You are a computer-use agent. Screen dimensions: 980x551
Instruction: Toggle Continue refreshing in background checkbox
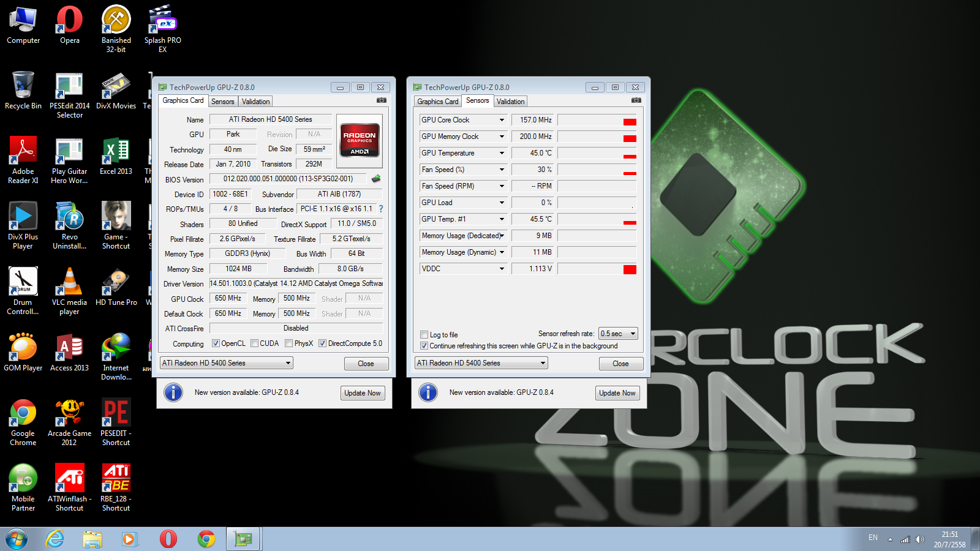tap(424, 346)
